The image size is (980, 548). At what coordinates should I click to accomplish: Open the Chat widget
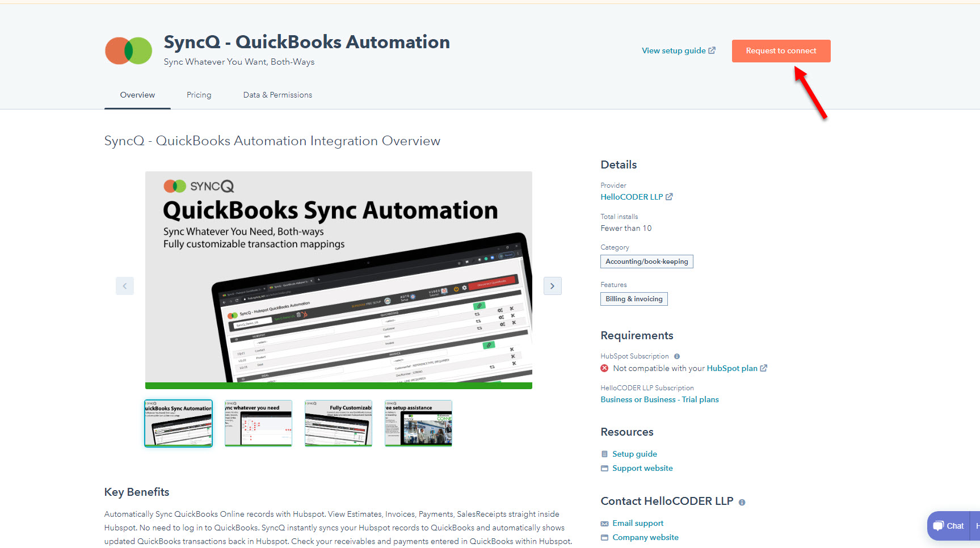tap(948, 525)
